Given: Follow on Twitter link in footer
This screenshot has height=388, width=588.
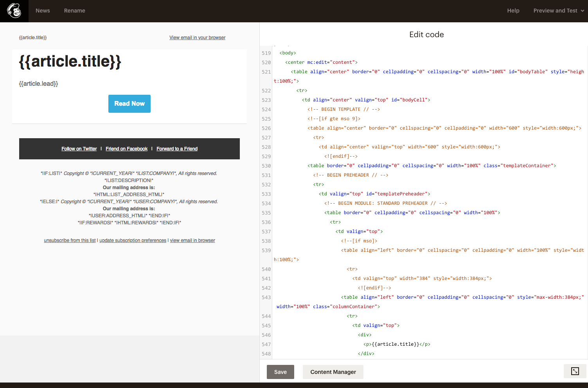Looking at the screenshot, I should (79, 149).
